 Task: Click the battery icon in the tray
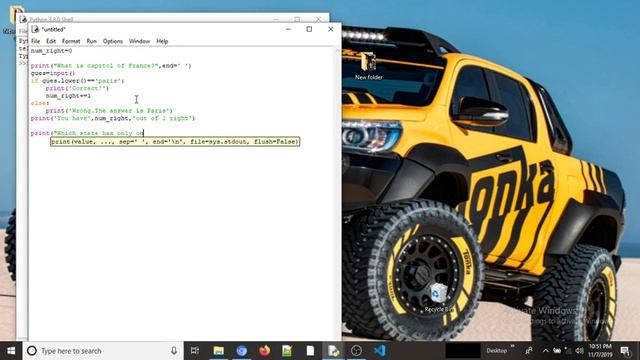557,351
